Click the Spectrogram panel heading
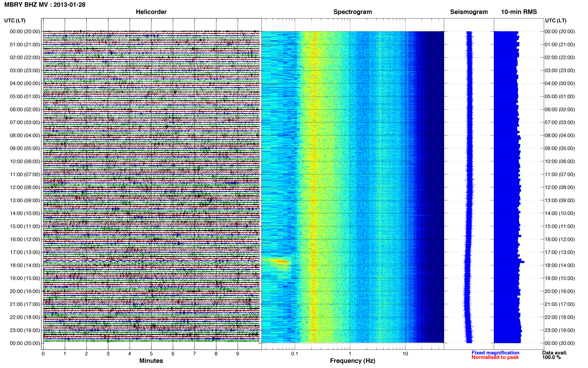Screen dimensions: 588x368 352,12
